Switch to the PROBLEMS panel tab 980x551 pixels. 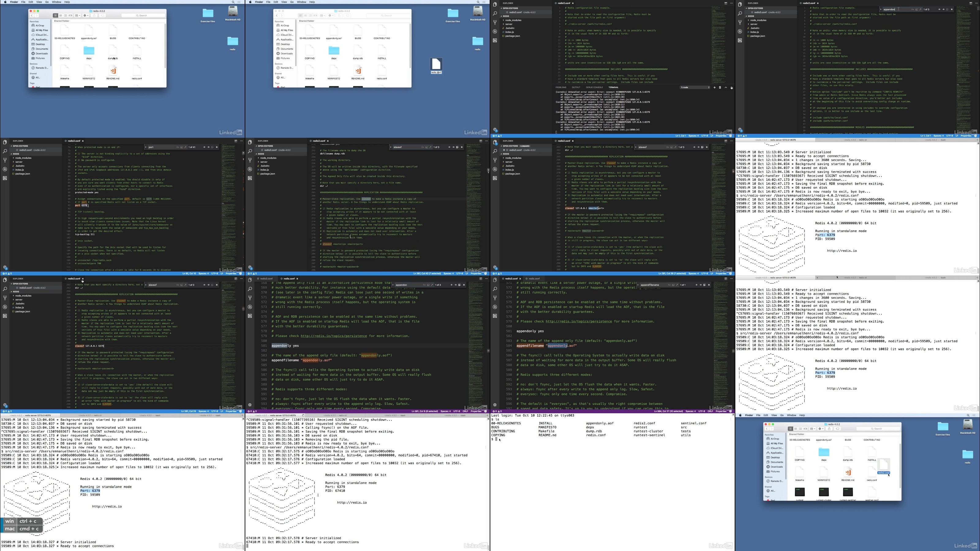(561, 88)
